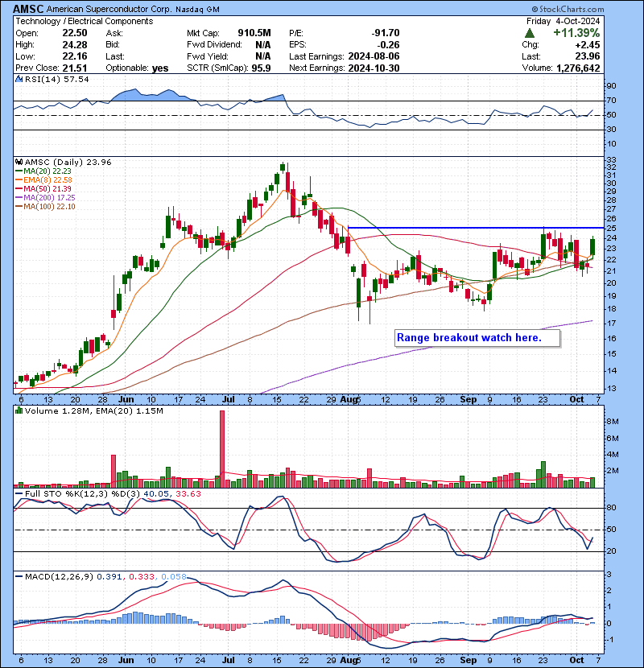Click the EPS value -0.26
Screen dimensions: 644x668
[388, 45]
